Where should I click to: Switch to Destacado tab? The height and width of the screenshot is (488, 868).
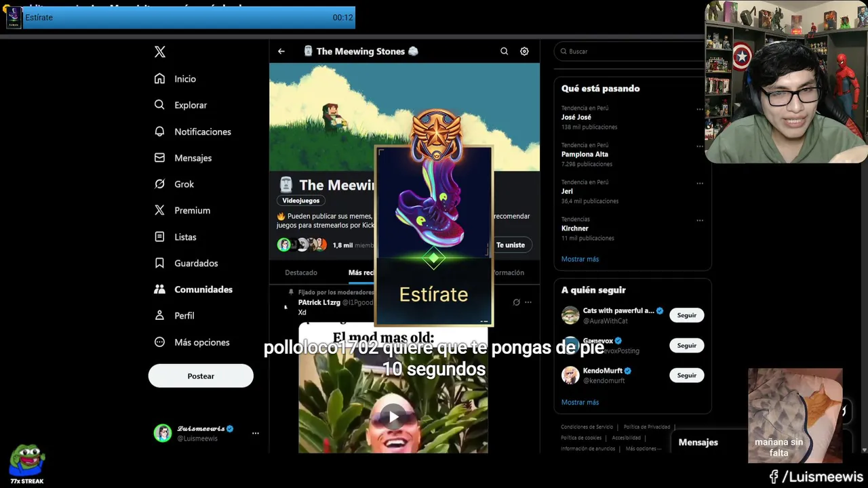coord(301,272)
